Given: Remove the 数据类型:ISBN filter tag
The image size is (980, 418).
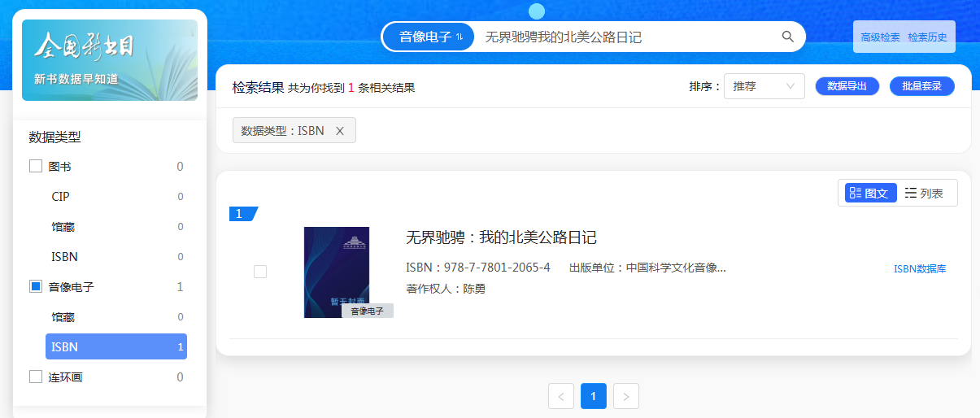Looking at the screenshot, I should pyautogui.click(x=340, y=131).
